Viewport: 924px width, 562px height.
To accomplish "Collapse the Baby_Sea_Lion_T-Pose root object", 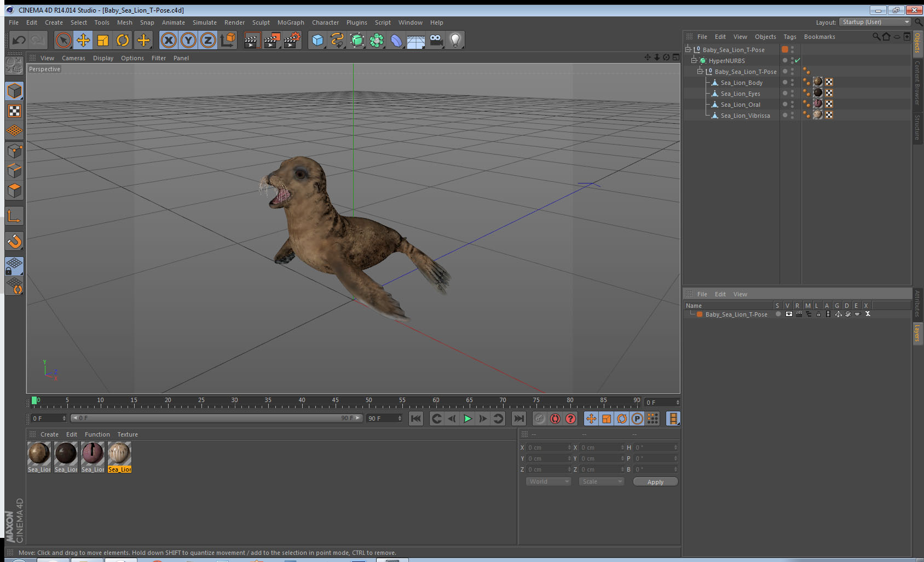I will click(688, 49).
